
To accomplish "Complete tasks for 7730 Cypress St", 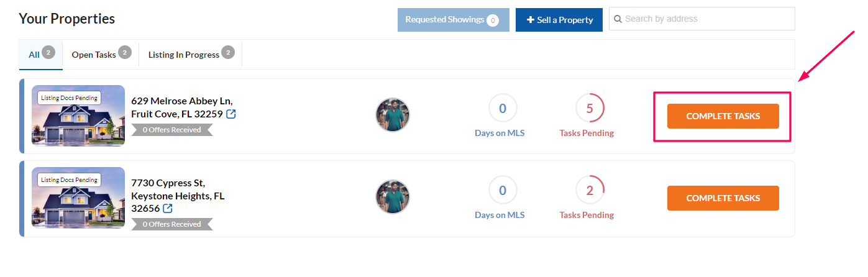I will click(723, 198).
